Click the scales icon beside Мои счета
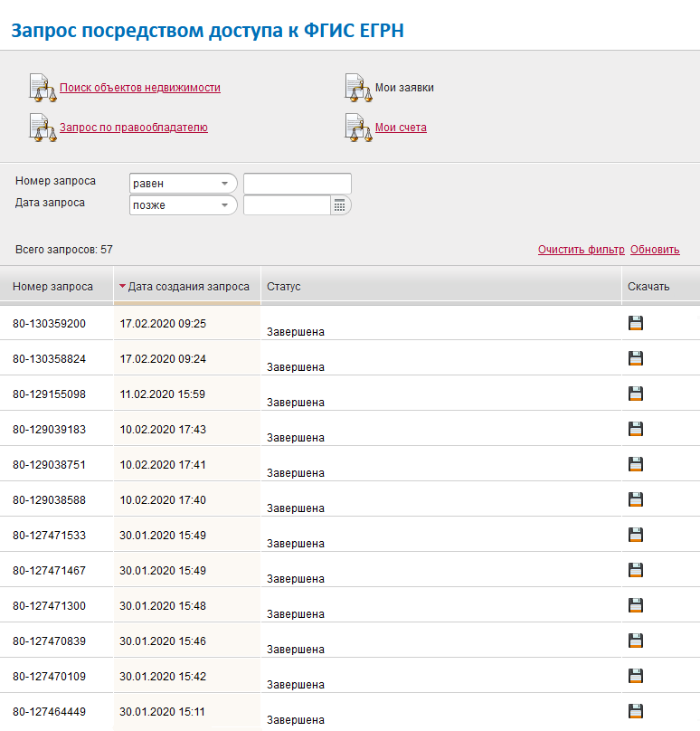The image size is (700, 731). pos(358,128)
